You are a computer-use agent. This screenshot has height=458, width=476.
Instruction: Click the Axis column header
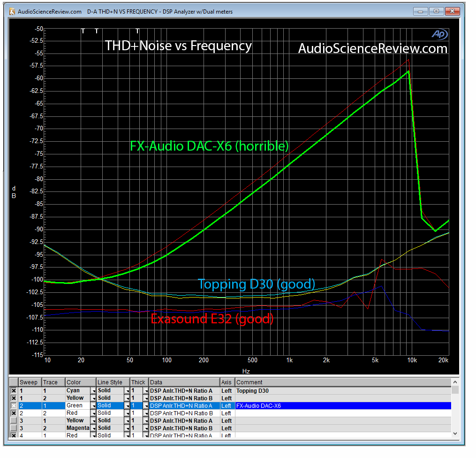(x=227, y=382)
